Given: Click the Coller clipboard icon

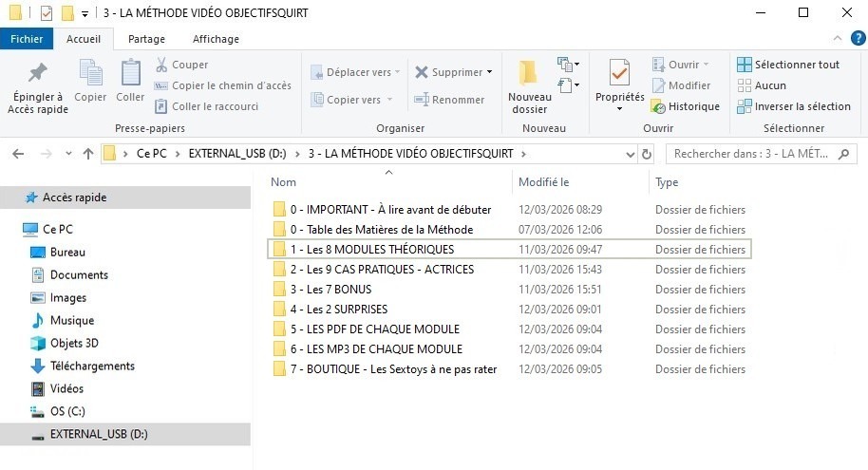Looking at the screenshot, I should pos(130,74).
